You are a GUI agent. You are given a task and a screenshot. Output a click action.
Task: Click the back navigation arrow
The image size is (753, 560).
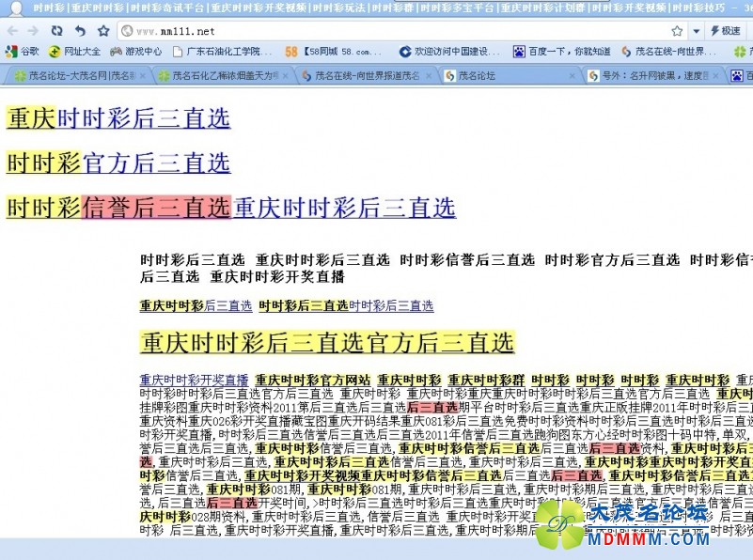[12, 31]
